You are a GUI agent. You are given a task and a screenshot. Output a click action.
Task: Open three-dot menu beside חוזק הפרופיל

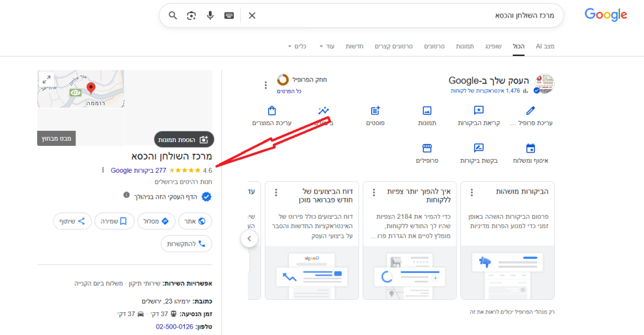pyautogui.click(x=265, y=85)
